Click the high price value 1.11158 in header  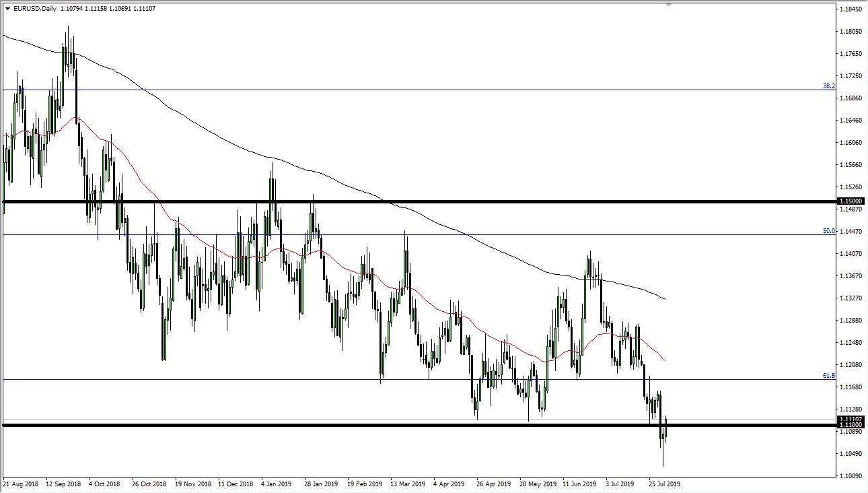click(96, 8)
